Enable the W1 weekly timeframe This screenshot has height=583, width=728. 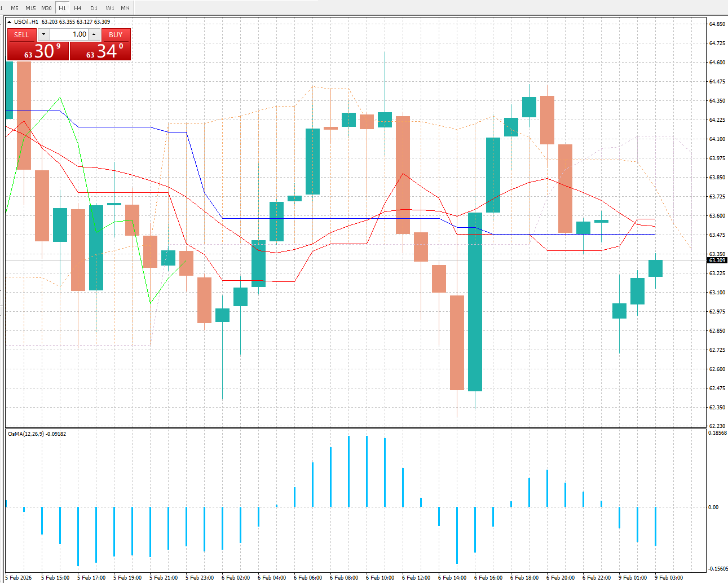pos(110,8)
